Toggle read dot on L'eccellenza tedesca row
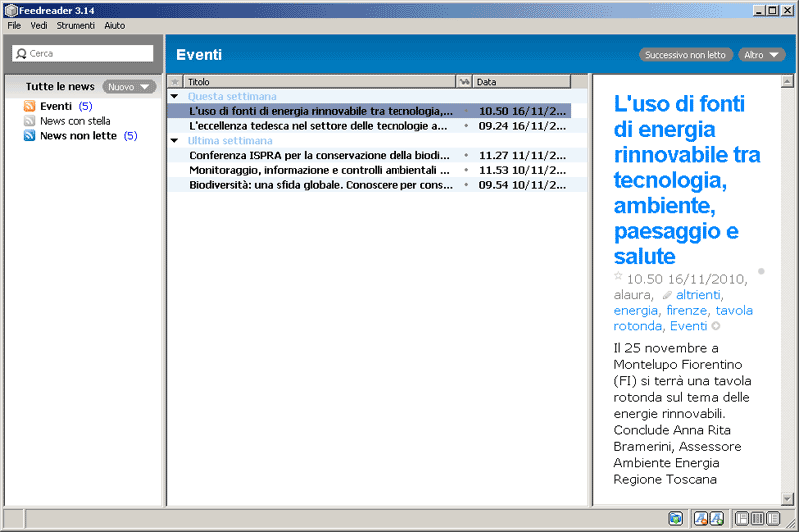 pos(466,126)
